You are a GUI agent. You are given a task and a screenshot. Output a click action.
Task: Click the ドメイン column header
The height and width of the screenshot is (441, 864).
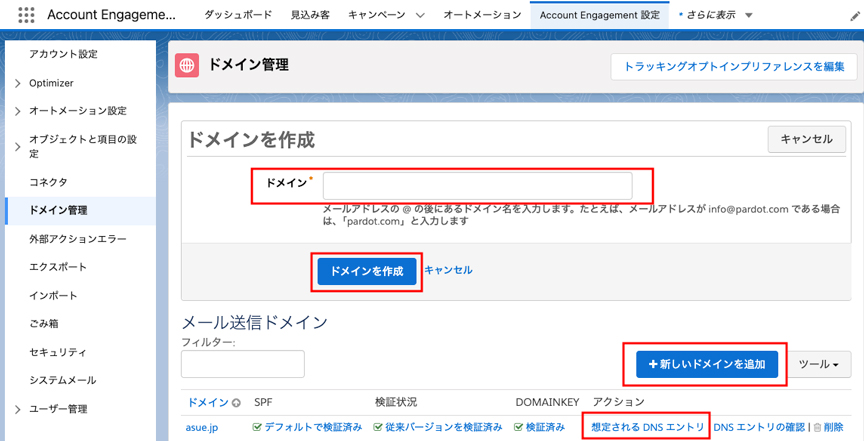pyautogui.click(x=208, y=402)
